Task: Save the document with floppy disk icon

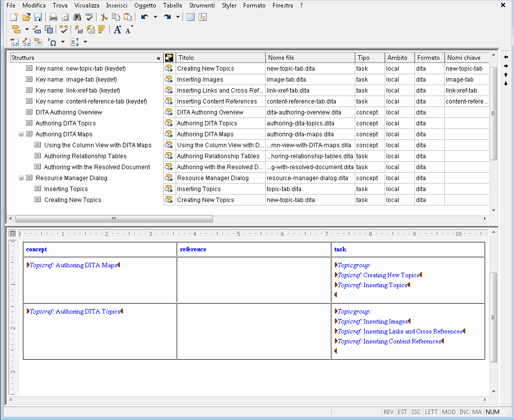Action: [x=38, y=17]
